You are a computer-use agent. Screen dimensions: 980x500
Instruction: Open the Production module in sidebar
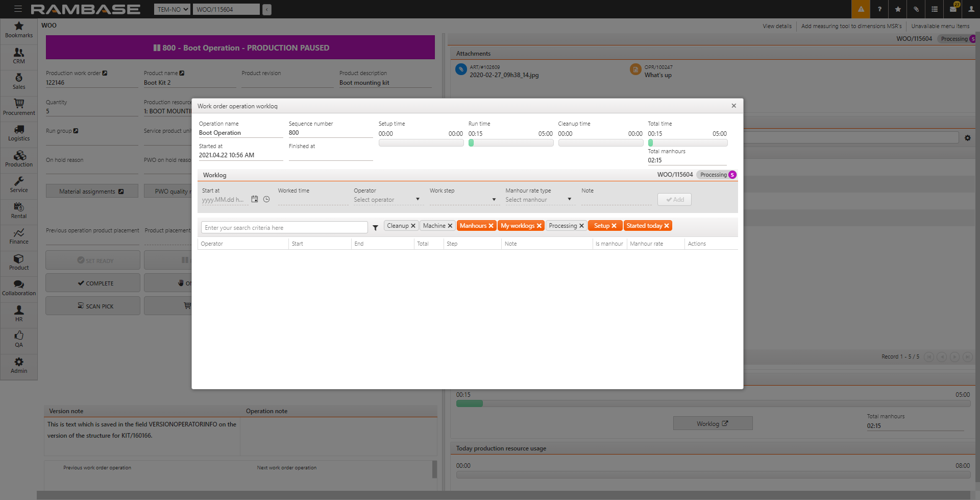[19, 159]
